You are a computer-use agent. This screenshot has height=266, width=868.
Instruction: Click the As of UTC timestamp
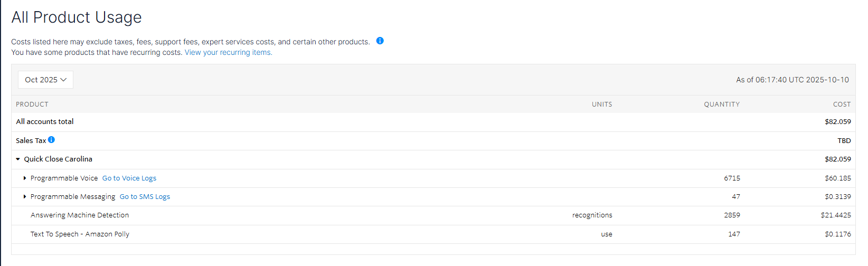coord(792,80)
